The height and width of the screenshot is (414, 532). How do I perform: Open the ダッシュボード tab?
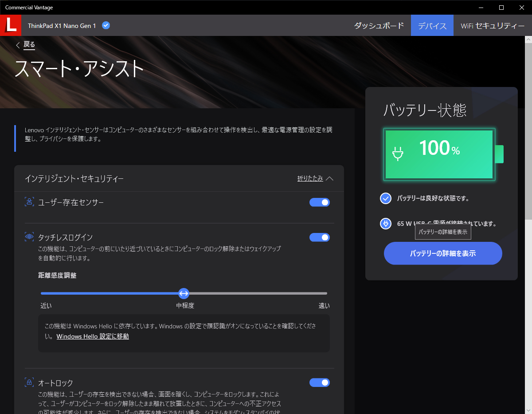click(379, 25)
